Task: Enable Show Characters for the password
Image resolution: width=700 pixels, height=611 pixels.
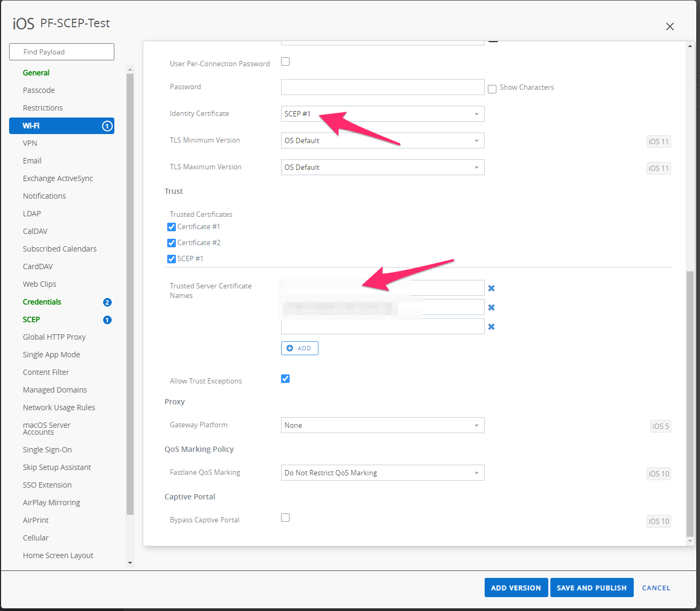Action: coord(492,89)
